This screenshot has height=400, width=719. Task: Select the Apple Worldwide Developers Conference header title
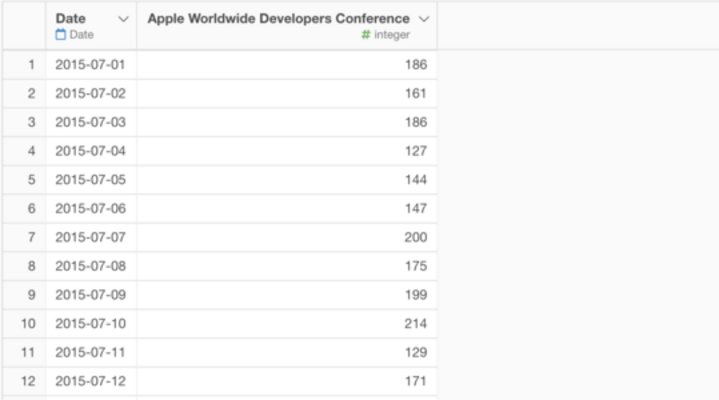[x=278, y=19]
